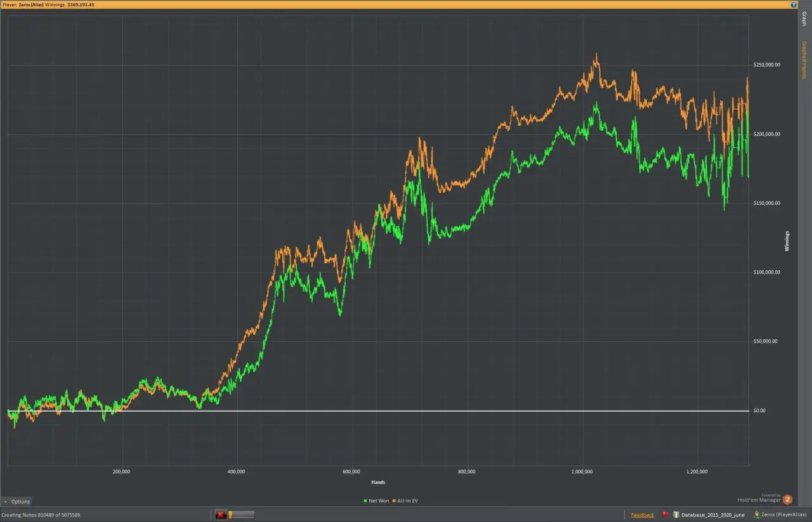
Task: Click the notes creation progress bar
Action: point(241,514)
